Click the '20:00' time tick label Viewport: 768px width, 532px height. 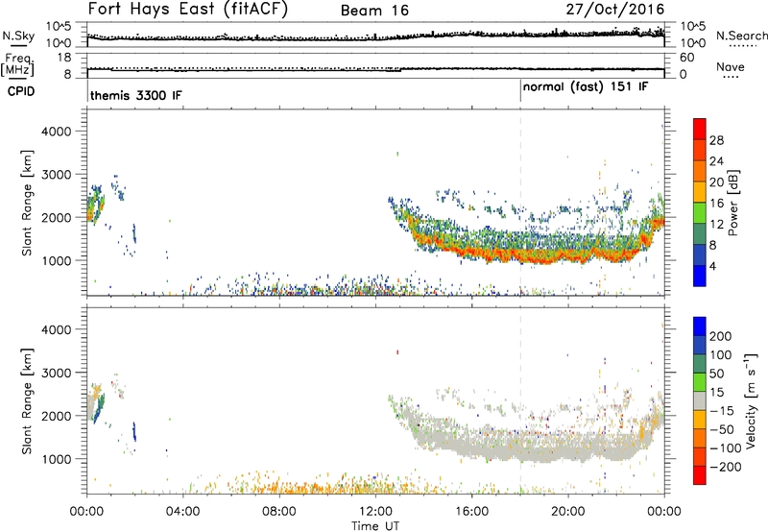(568, 512)
